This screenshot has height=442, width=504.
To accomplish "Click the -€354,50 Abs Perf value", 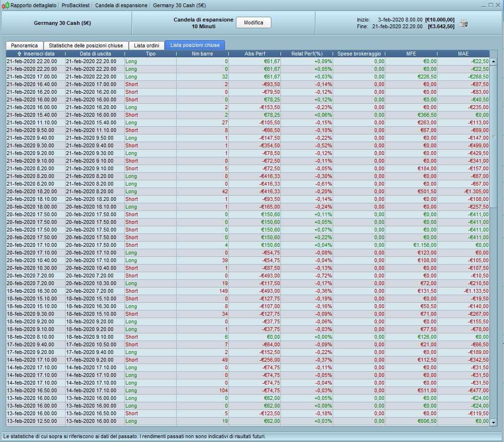I will pyautogui.click(x=269, y=145).
